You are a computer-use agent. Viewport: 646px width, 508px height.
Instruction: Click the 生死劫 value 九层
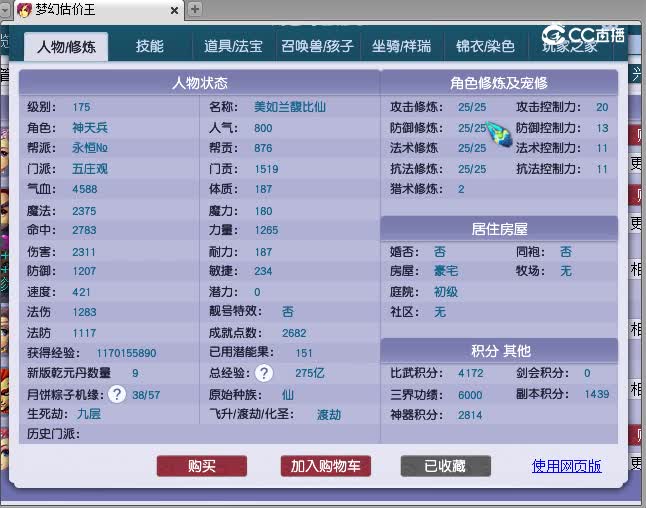point(89,414)
